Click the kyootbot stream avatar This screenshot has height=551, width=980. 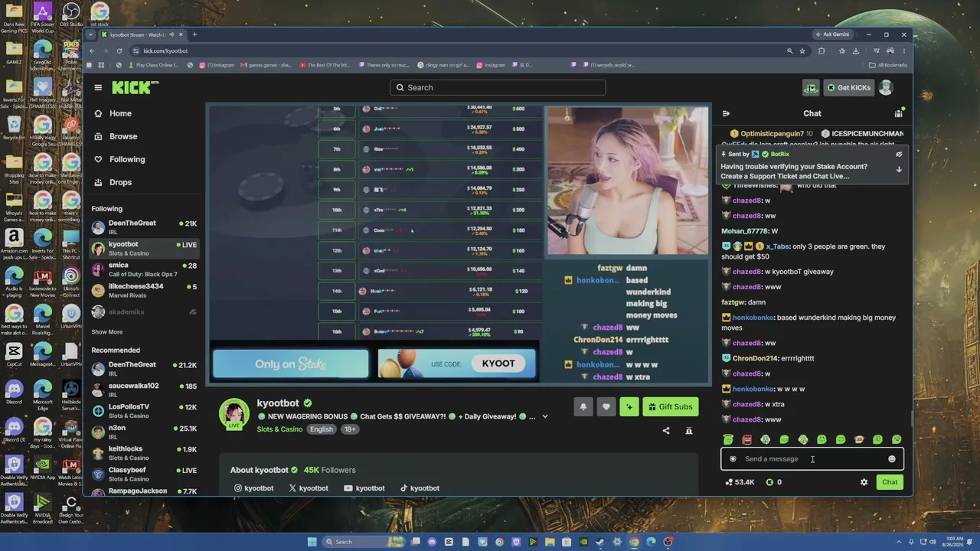coord(234,414)
